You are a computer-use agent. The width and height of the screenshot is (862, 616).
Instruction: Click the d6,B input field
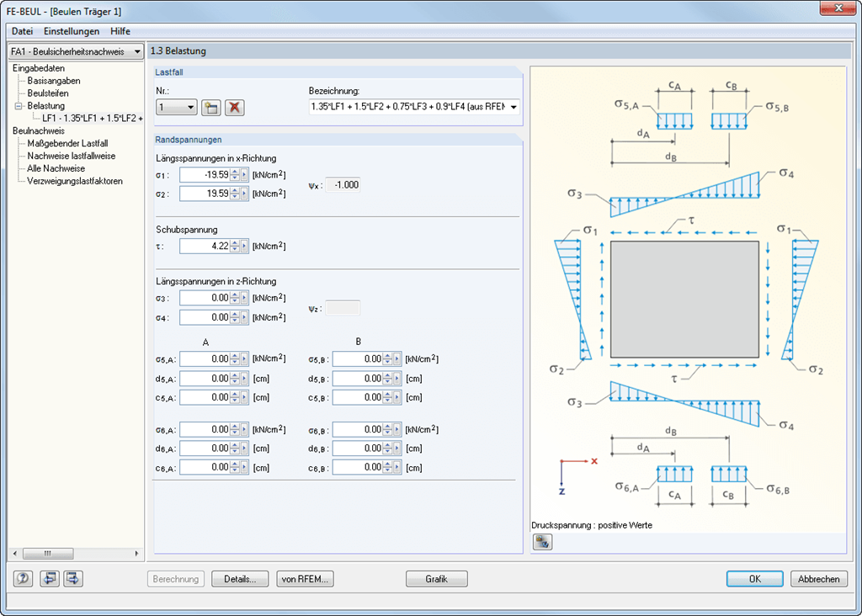(357, 449)
